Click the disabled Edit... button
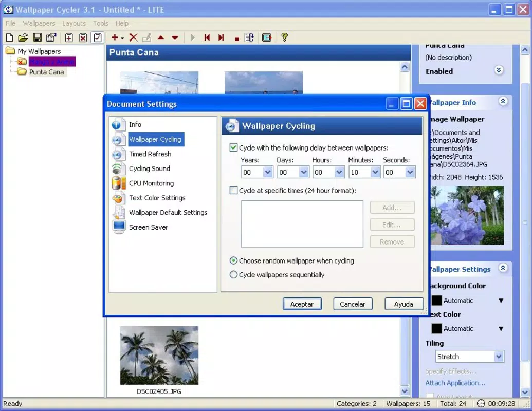Screen dimensions: 532x411 [x=392, y=225]
